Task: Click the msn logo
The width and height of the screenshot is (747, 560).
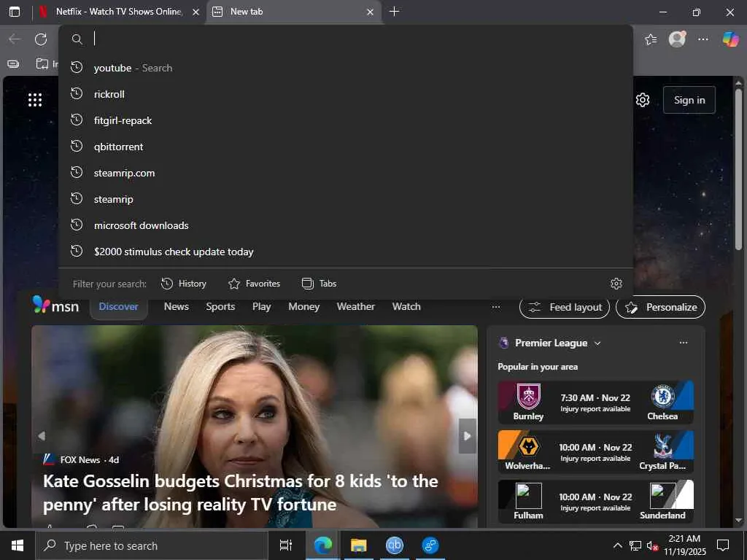Action: coord(55,306)
